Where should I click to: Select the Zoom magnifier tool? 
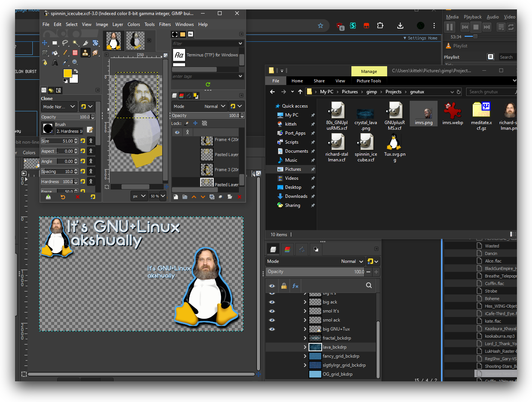75,62
